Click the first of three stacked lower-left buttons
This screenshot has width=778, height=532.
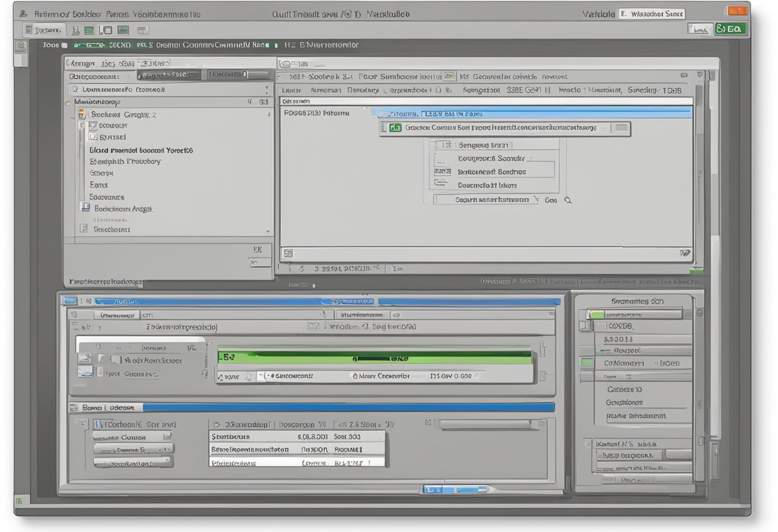[132, 437]
